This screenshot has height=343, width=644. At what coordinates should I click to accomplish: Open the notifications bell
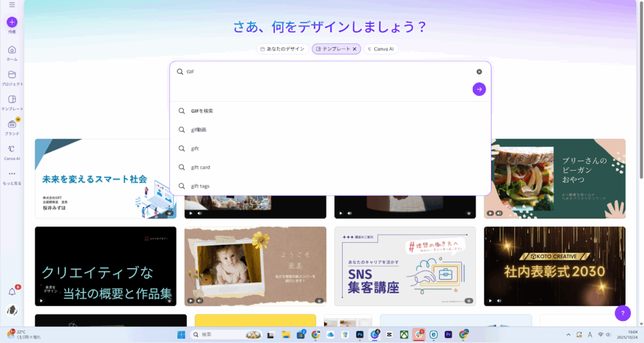12,291
